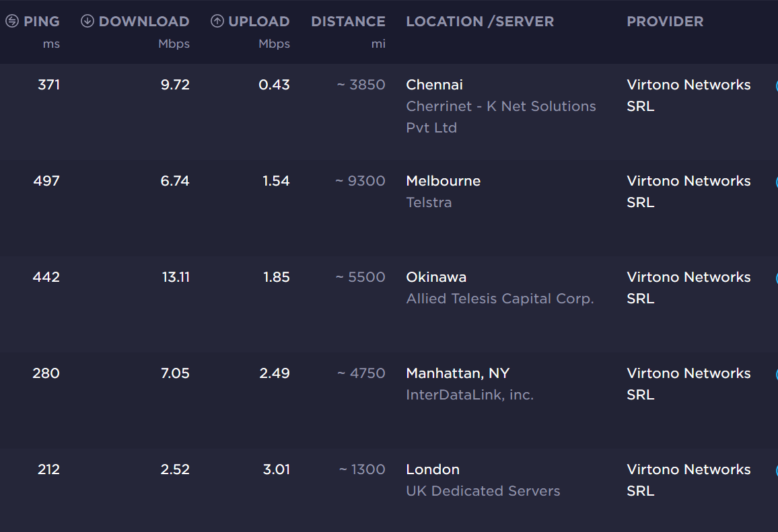Click the InterDataLink, inc. server name
The width and height of the screenshot is (778, 532).
tap(469, 395)
